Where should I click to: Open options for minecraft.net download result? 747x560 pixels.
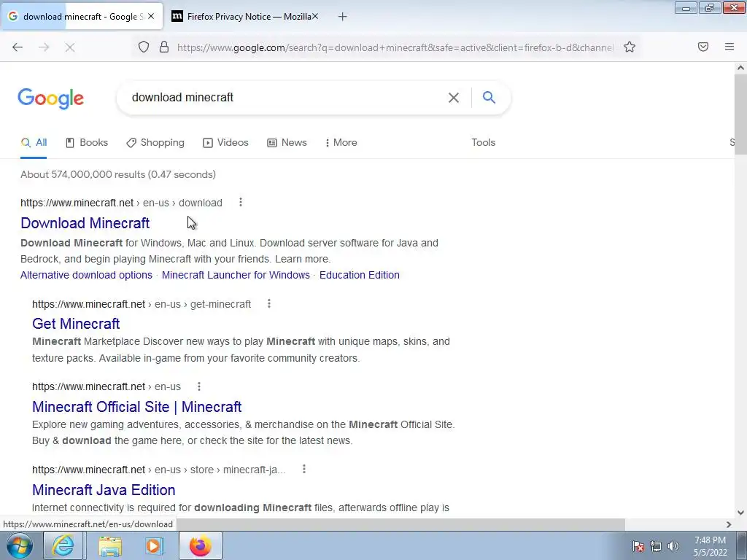[x=241, y=203]
